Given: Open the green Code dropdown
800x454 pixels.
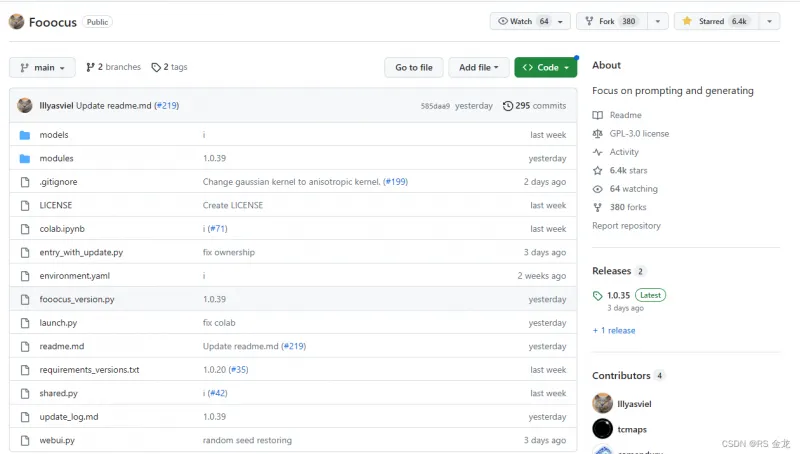Looking at the screenshot, I should pos(545,67).
